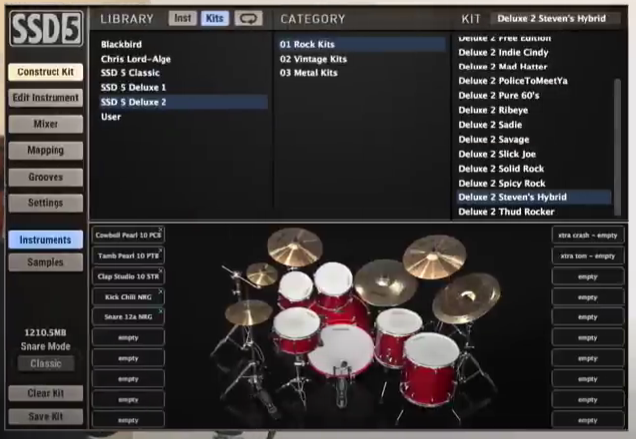Choose the 01 Rock Kits category
636x439 pixels.
point(362,44)
